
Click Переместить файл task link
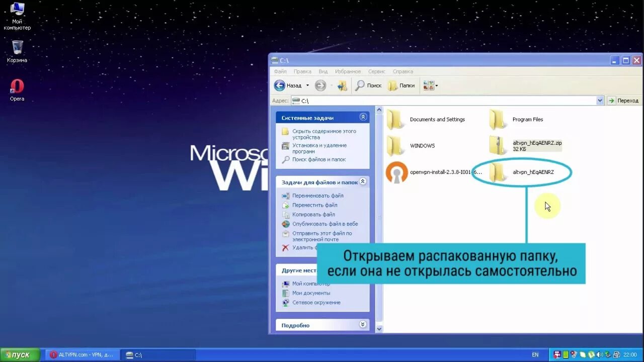[x=314, y=205]
